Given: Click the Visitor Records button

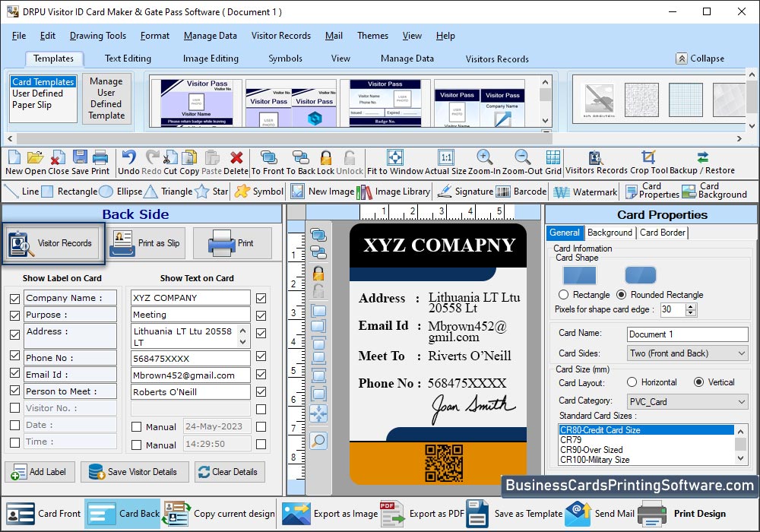Looking at the screenshot, I should click(x=53, y=243).
